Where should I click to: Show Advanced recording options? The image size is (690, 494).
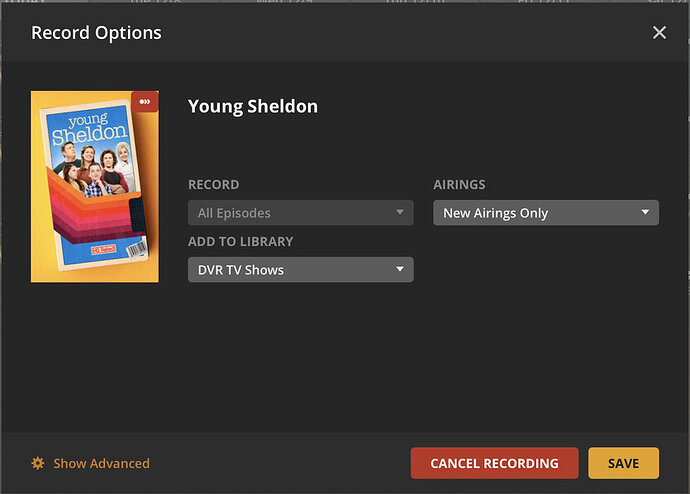pos(101,463)
